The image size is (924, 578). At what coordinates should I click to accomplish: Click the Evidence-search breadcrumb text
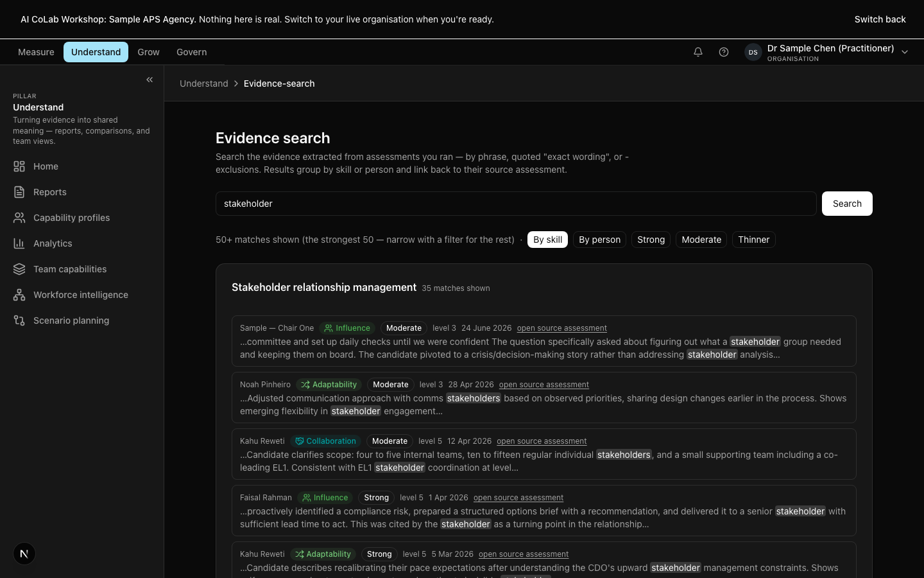click(x=279, y=83)
